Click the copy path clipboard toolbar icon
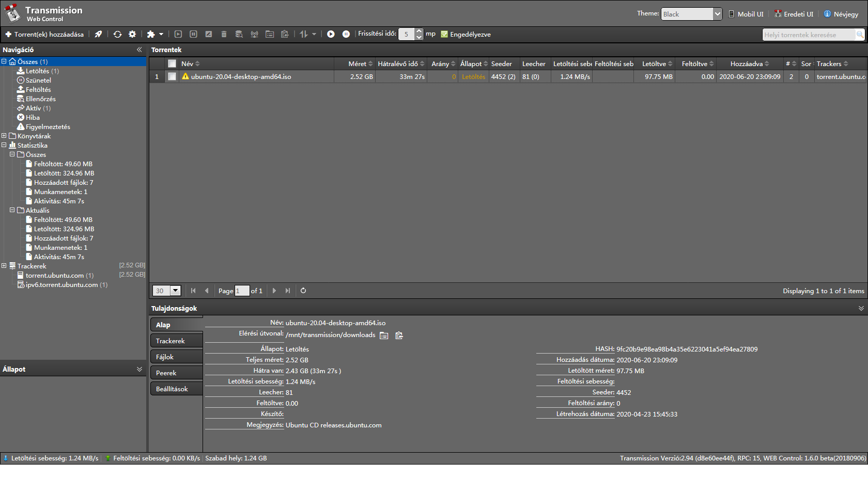The height and width of the screenshot is (495, 868). point(285,35)
